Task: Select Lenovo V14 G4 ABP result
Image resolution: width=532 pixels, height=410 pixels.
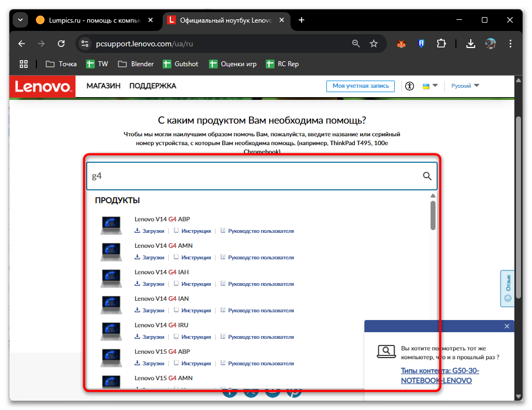Action: pos(162,219)
